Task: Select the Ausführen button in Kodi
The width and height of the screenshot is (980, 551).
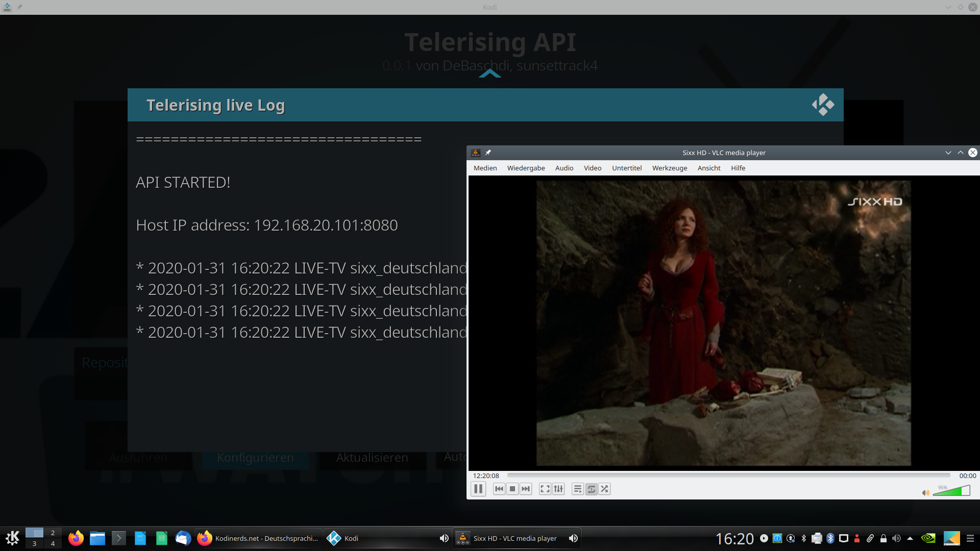Action: click(x=138, y=458)
